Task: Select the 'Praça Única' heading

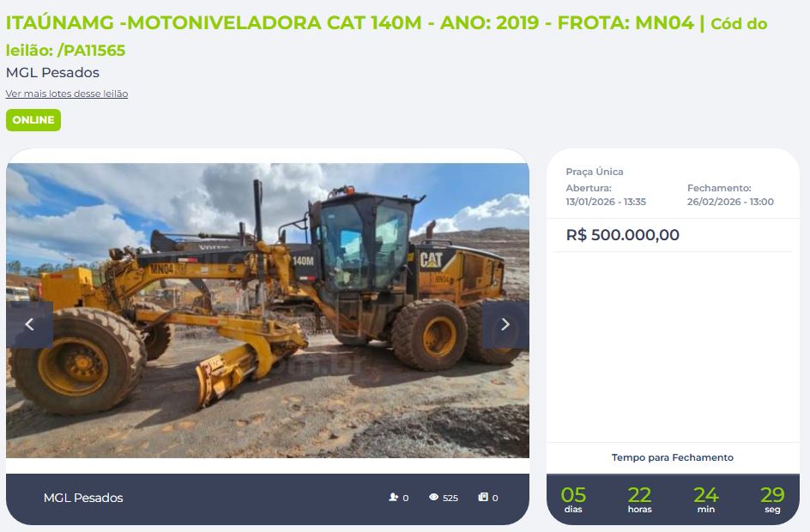Action: pos(595,172)
